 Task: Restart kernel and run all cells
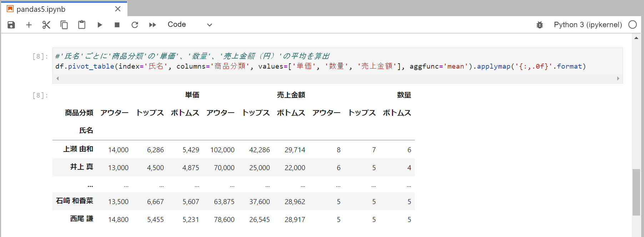152,25
